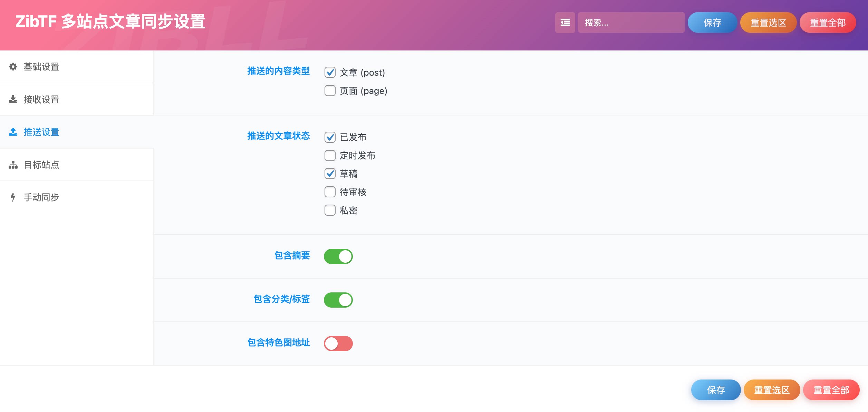The image size is (868, 412).
Task: Check the 定时发布 status option
Action: 330,156
